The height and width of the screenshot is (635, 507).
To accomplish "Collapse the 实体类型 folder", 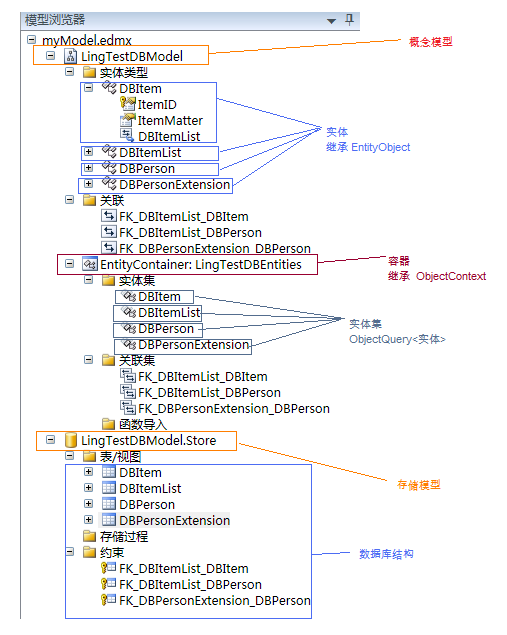I will (x=69, y=72).
